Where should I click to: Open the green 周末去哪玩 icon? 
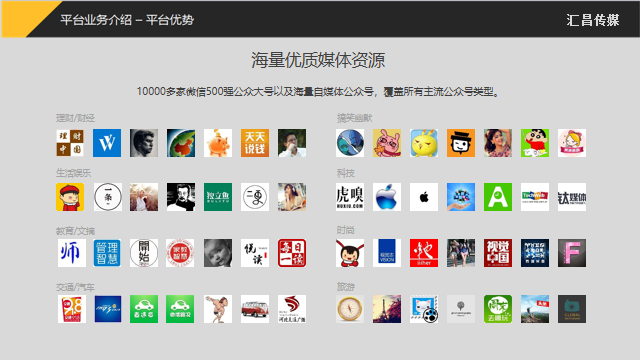[x=498, y=309]
